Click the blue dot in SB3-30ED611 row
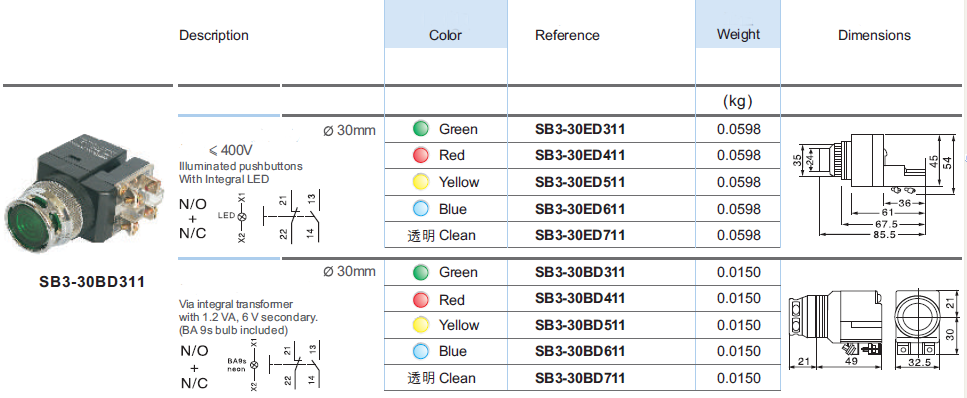 (421, 209)
